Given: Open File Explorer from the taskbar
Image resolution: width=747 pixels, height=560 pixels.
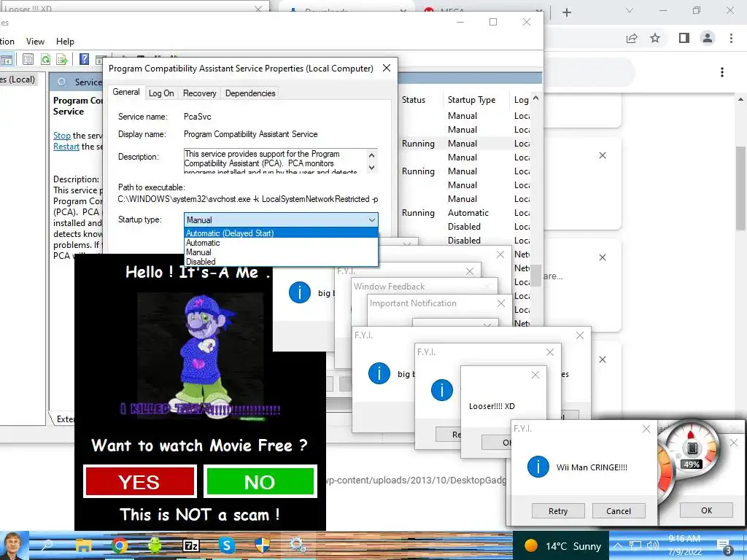Looking at the screenshot, I should tap(83, 545).
